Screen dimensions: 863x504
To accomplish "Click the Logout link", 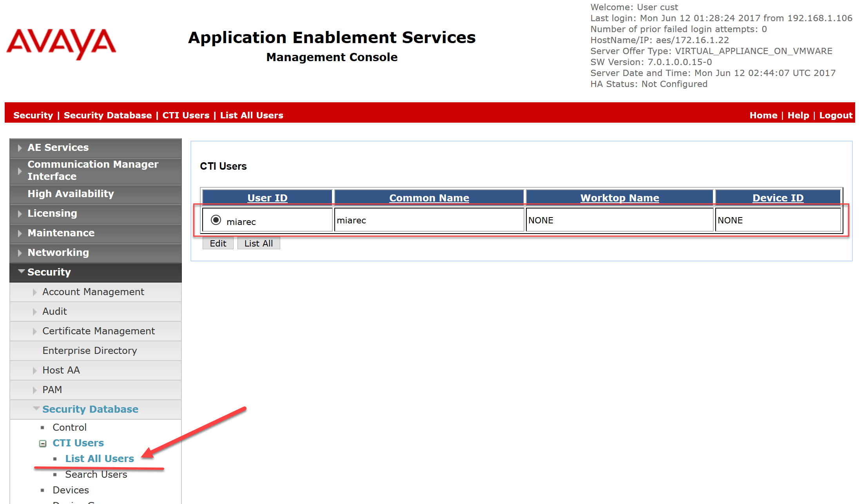I will pyautogui.click(x=836, y=115).
